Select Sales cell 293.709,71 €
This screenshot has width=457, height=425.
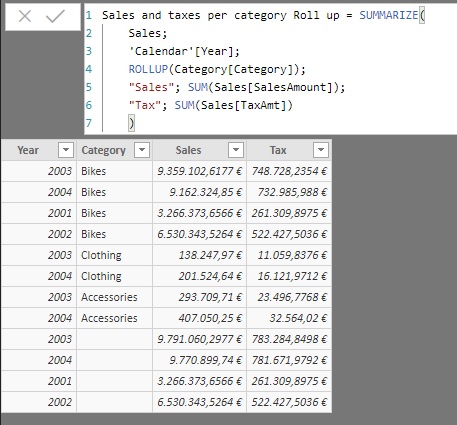(x=199, y=297)
